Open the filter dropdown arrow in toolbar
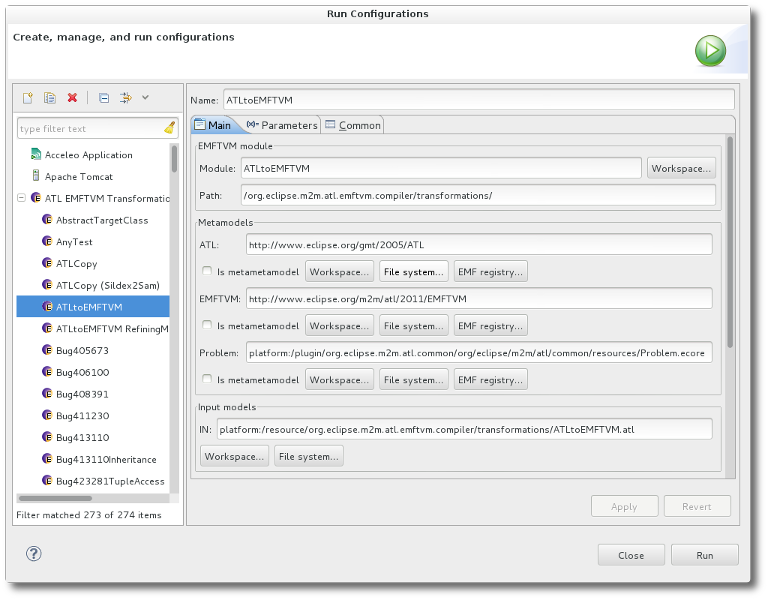The height and width of the screenshot is (600, 768). click(x=145, y=97)
